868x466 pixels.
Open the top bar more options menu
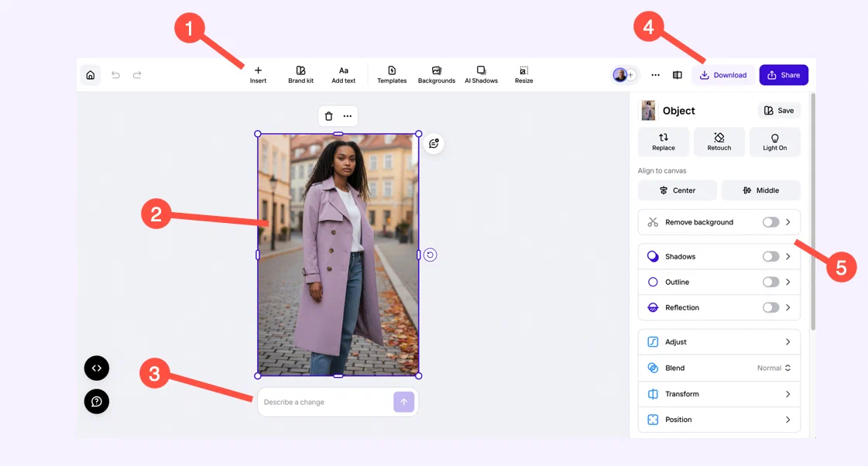[655, 75]
